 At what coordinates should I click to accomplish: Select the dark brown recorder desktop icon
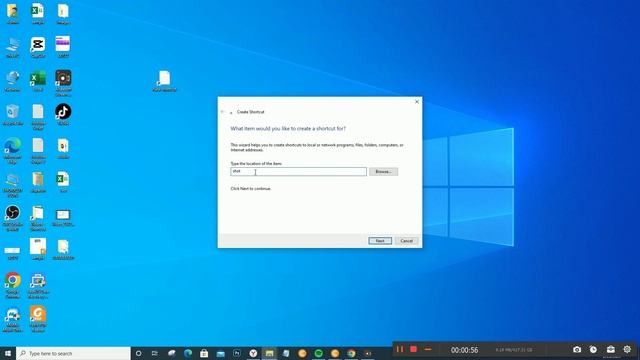pos(63,83)
